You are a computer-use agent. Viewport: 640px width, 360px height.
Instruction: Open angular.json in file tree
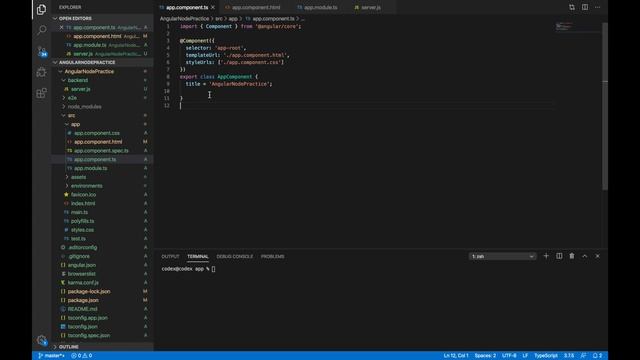pos(82,265)
